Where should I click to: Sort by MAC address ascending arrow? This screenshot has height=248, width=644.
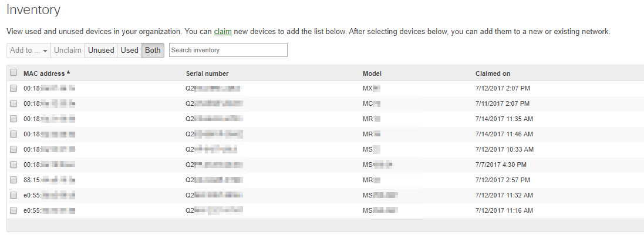point(68,72)
